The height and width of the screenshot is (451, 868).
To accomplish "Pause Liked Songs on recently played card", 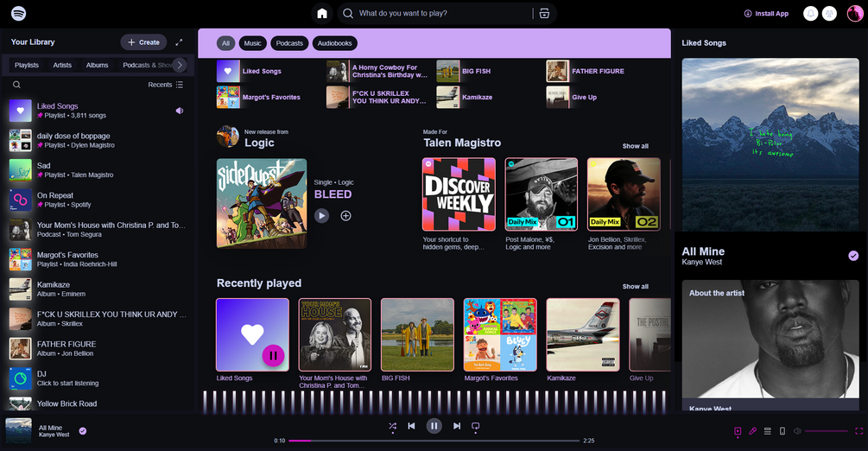I will [x=273, y=356].
